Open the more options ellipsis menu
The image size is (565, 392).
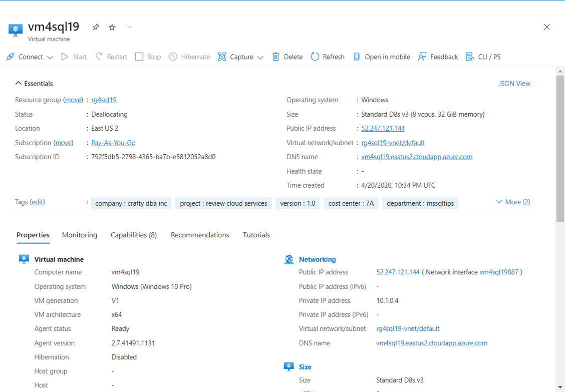(128, 27)
